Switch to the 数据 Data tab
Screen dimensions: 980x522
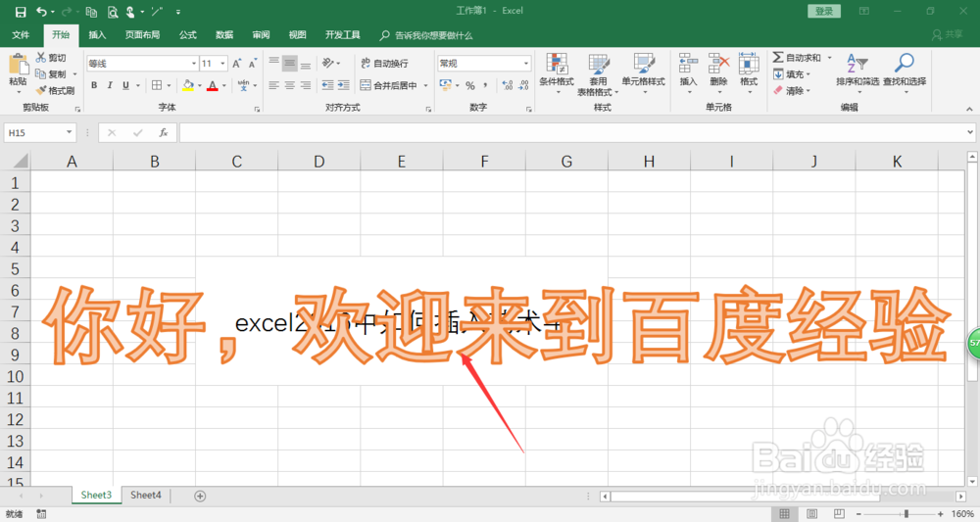pos(224,35)
